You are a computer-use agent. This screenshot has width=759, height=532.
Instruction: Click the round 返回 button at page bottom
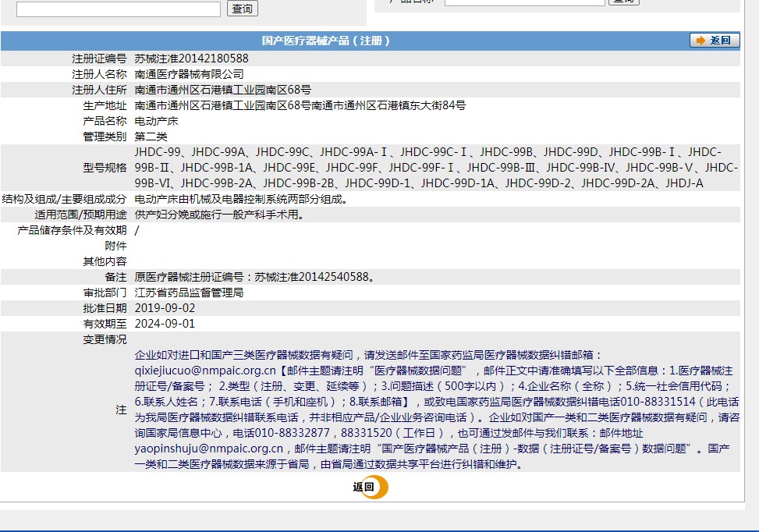tap(371, 487)
